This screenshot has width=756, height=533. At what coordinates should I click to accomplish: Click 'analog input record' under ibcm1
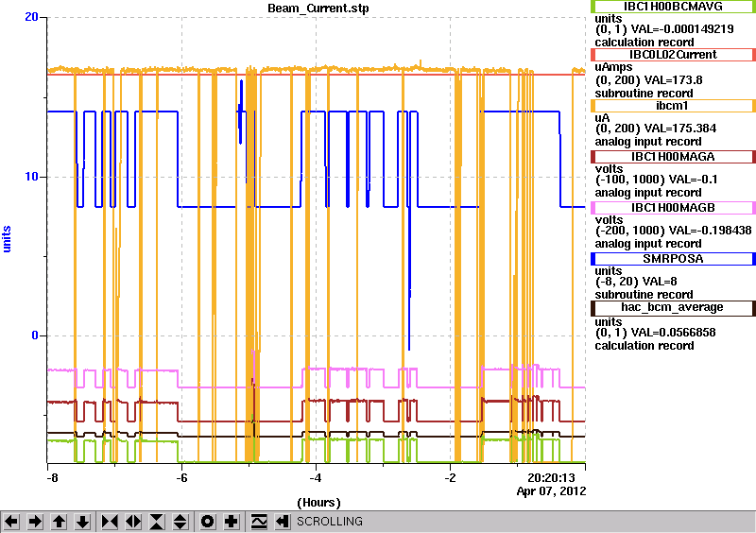648,142
